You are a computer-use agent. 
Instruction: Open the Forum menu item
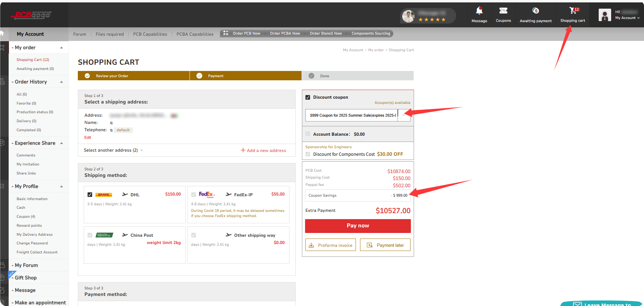coord(80,34)
